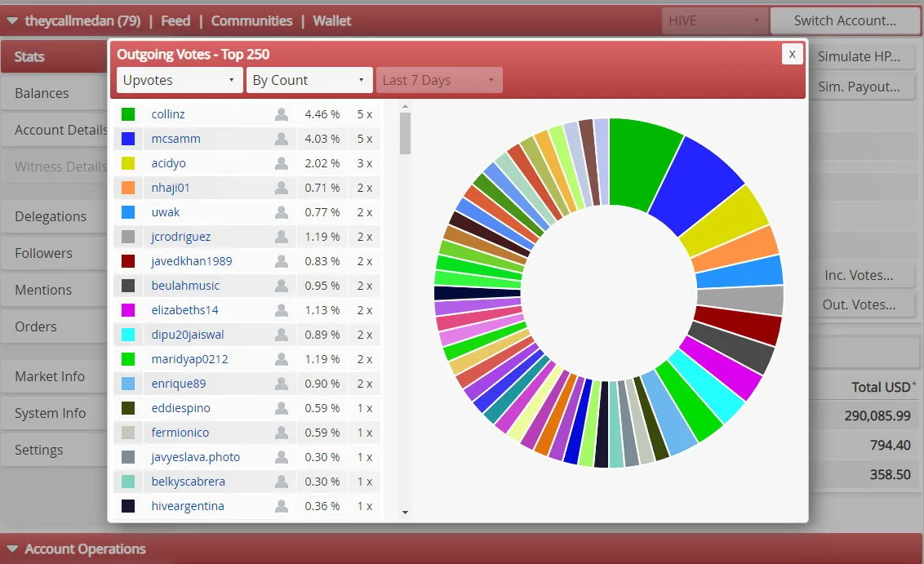This screenshot has height=564, width=924.
Task: Click the Simulate HP button
Action: (861, 56)
